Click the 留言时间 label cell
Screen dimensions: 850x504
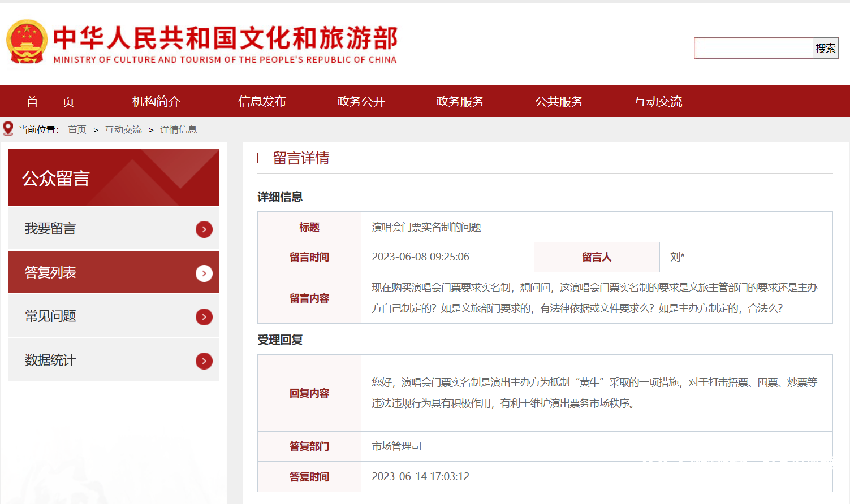pos(309,257)
